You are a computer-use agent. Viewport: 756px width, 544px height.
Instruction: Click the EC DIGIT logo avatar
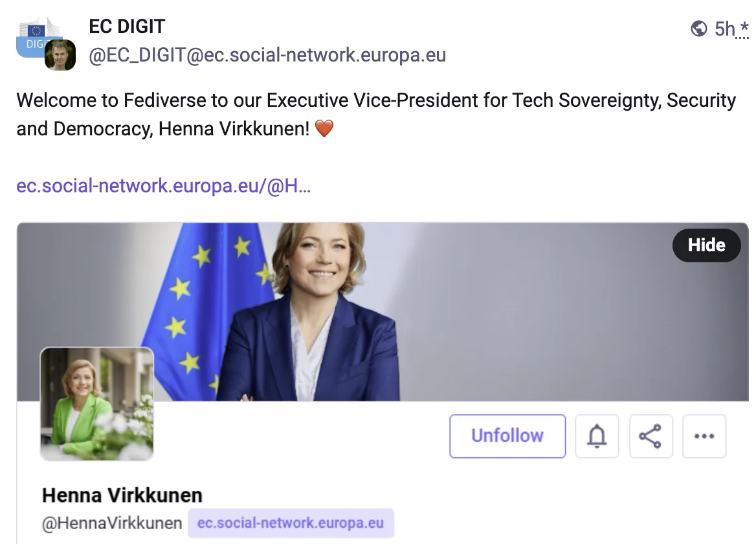point(36,36)
